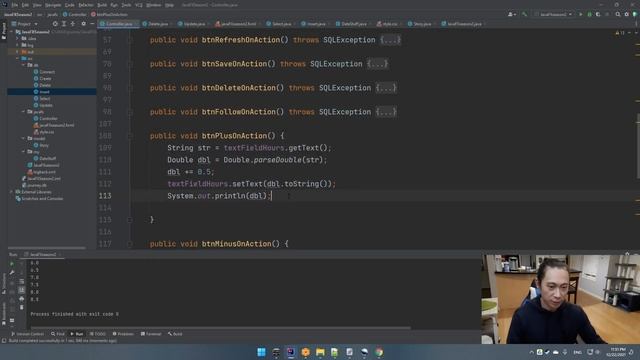Screen dimensions: 640x360
Task: Collapse the model package in the tree
Action: pyautogui.click(x=24, y=138)
